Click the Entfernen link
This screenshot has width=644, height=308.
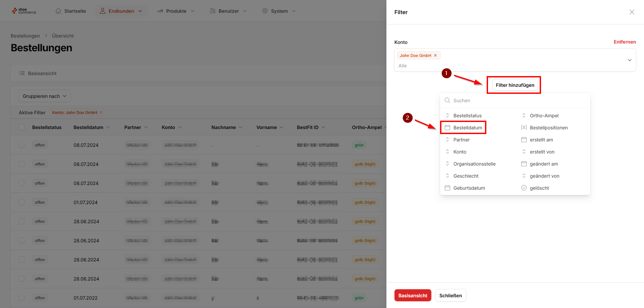(x=625, y=42)
